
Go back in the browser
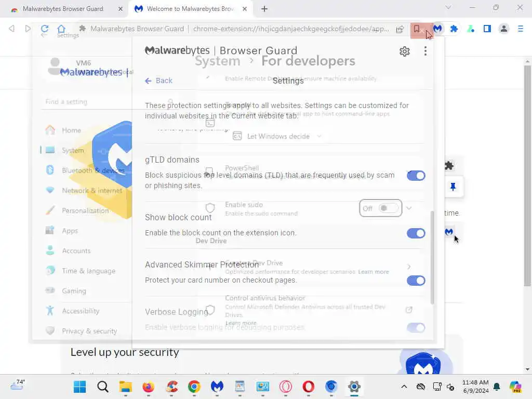(11, 29)
